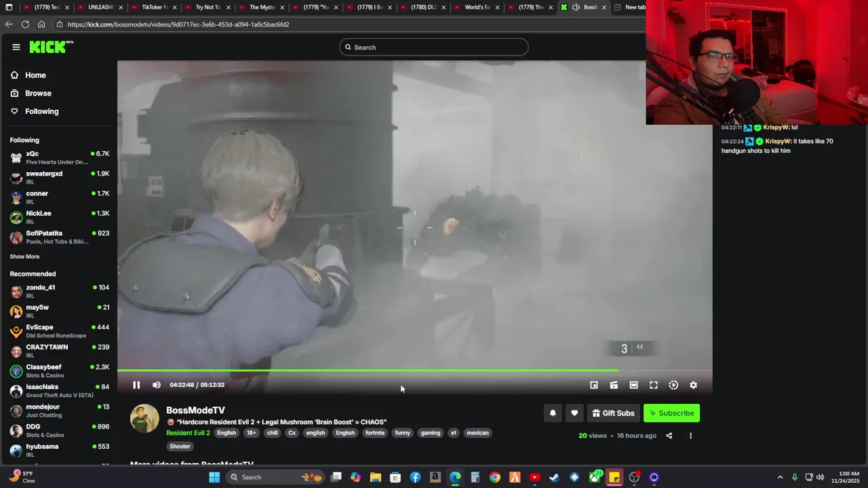868x488 pixels.
Task: Open Classybeef channel in sidebar
Action: [59, 371]
